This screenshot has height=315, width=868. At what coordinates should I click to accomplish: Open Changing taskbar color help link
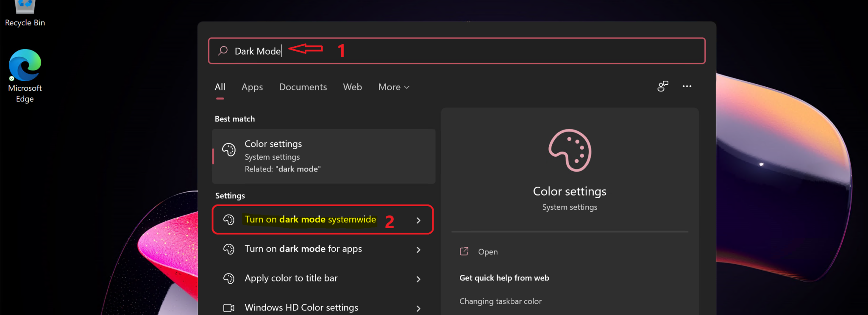[501, 301]
